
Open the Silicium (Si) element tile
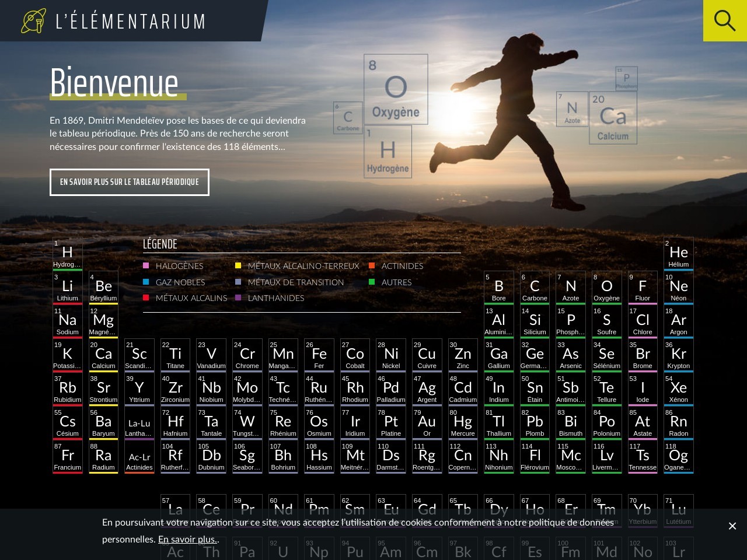(535, 321)
